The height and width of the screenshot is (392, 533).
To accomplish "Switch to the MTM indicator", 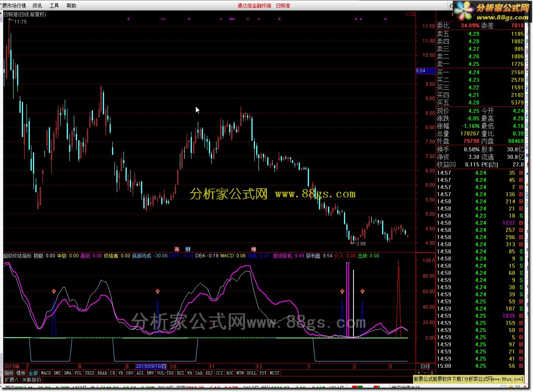I will coord(240,373).
